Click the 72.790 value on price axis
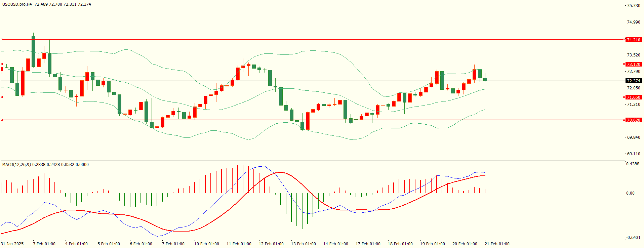Viewport: 644px width, 248px height. point(634,72)
